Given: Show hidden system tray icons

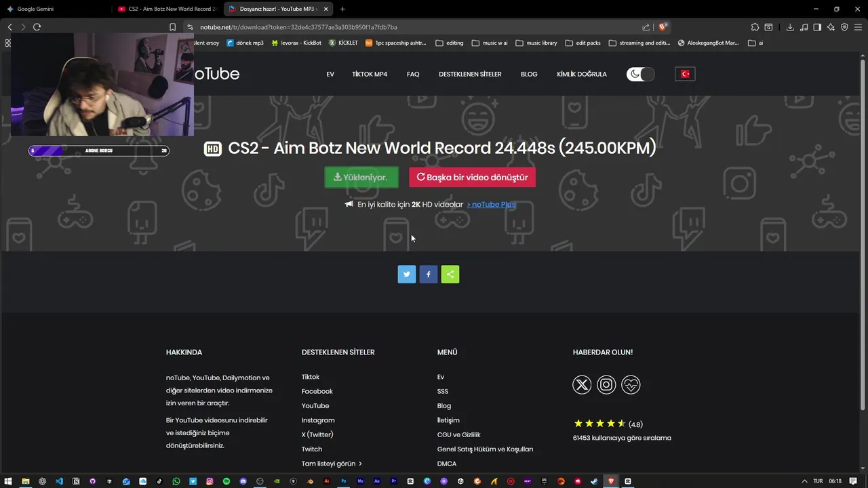Looking at the screenshot, I should (x=805, y=481).
